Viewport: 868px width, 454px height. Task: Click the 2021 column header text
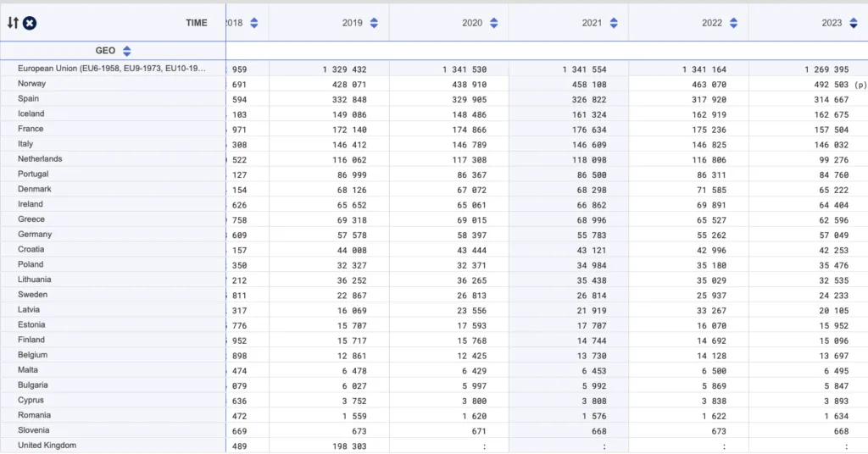[592, 23]
